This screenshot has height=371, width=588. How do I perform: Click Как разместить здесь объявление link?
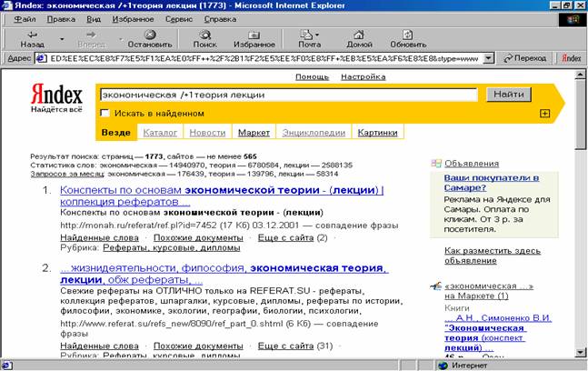coord(493,256)
